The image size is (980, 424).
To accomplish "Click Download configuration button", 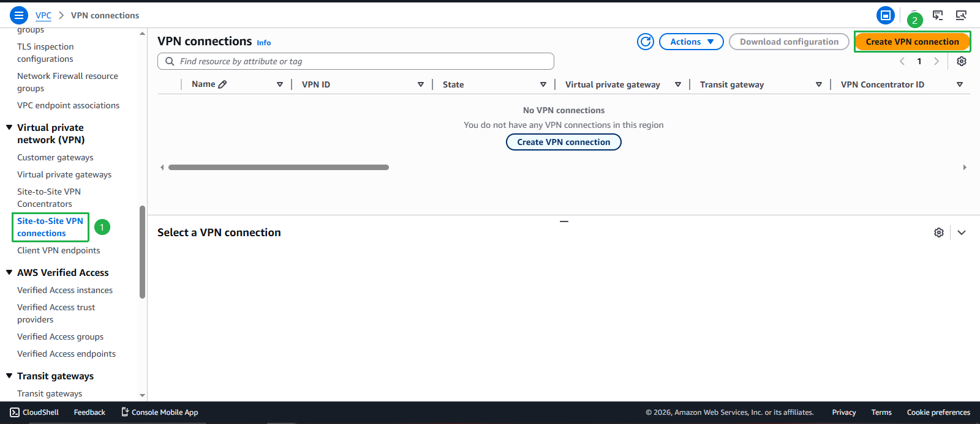I will tap(789, 42).
